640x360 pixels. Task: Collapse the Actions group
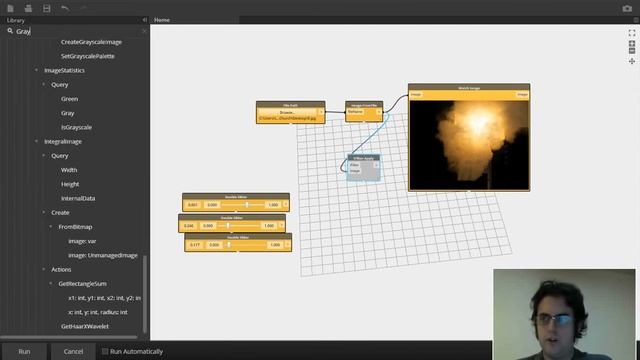44,269
